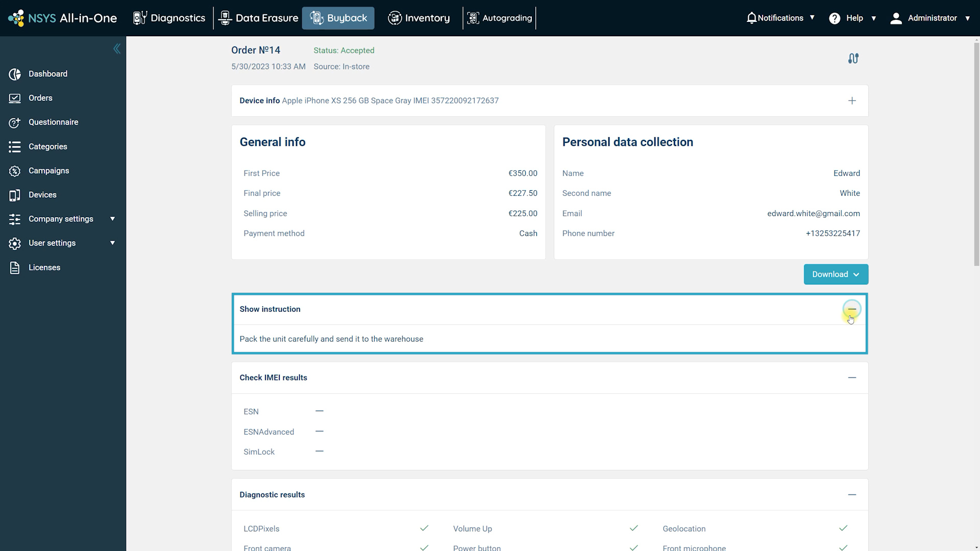Expand Device info with plus icon
980x551 pixels.
point(852,101)
